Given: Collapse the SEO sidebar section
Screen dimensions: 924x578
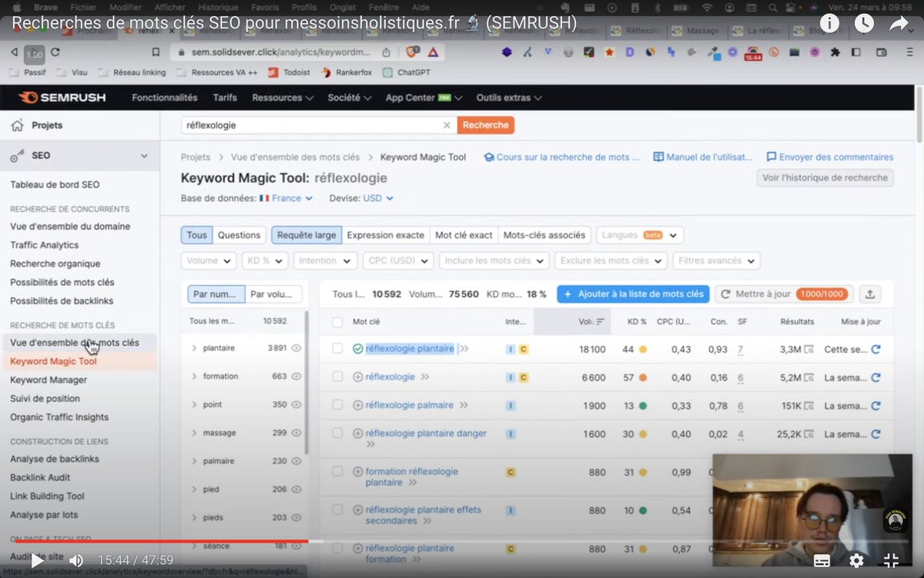Looking at the screenshot, I should (144, 156).
